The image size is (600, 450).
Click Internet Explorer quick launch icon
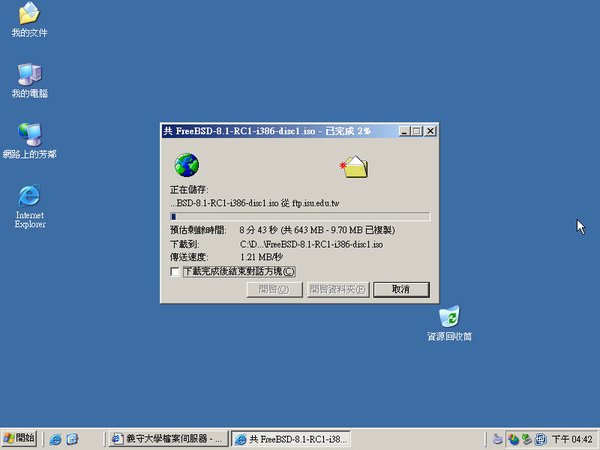coord(55,439)
